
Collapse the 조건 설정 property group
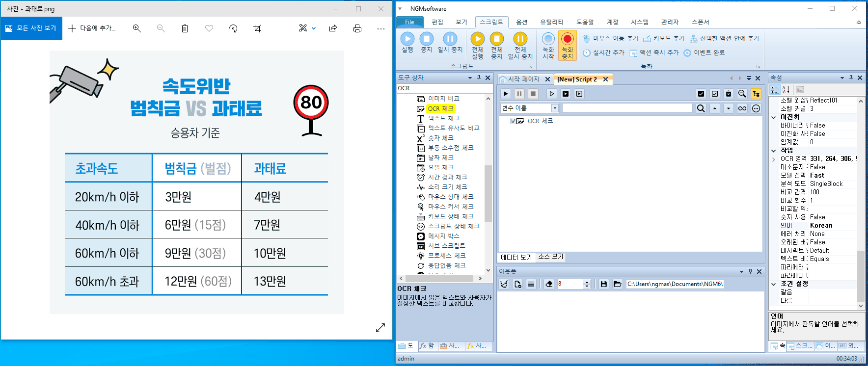[774, 284]
